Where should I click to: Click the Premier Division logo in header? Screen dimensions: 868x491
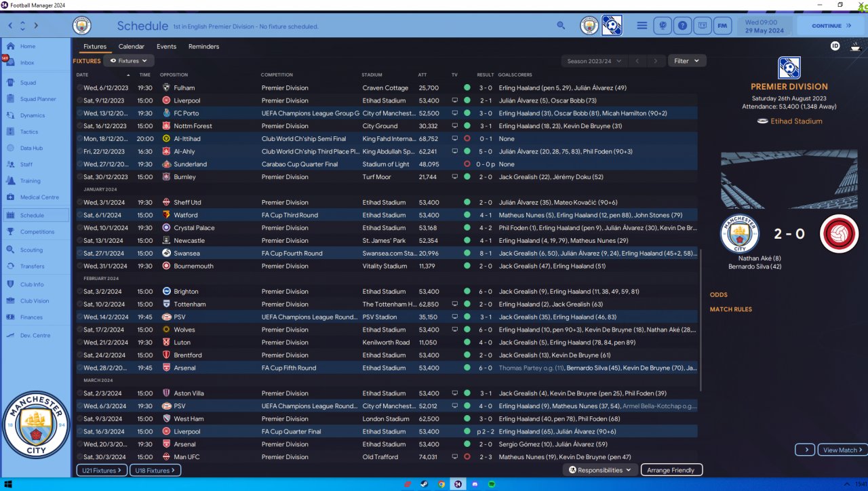(x=612, y=26)
